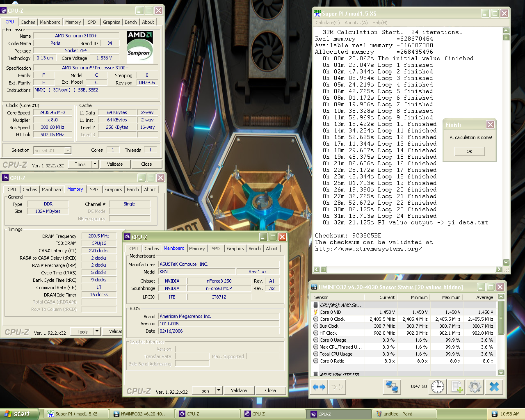Click HWiNFO vertical scrollbar thumb
This screenshot has width=525, height=420.
click(501, 317)
